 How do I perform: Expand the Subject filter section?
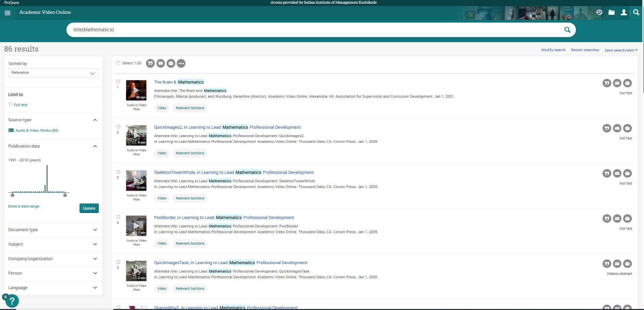pos(53,244)
